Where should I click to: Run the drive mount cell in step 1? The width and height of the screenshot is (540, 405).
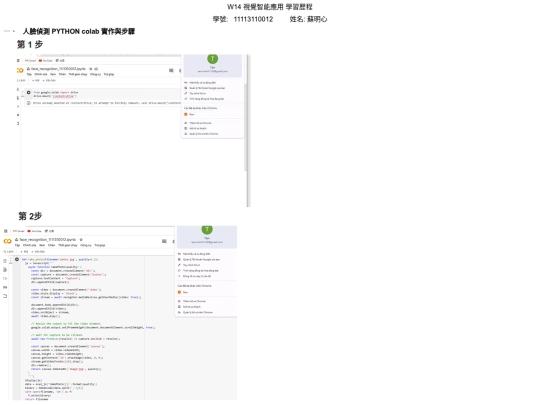(29, 93)
